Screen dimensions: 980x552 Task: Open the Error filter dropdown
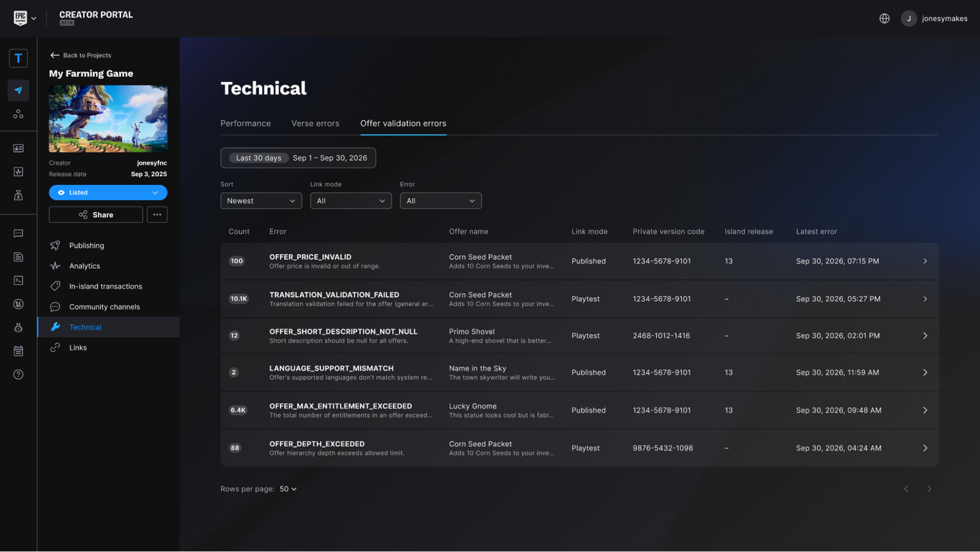pyautogui.click(x=440, y=201)
